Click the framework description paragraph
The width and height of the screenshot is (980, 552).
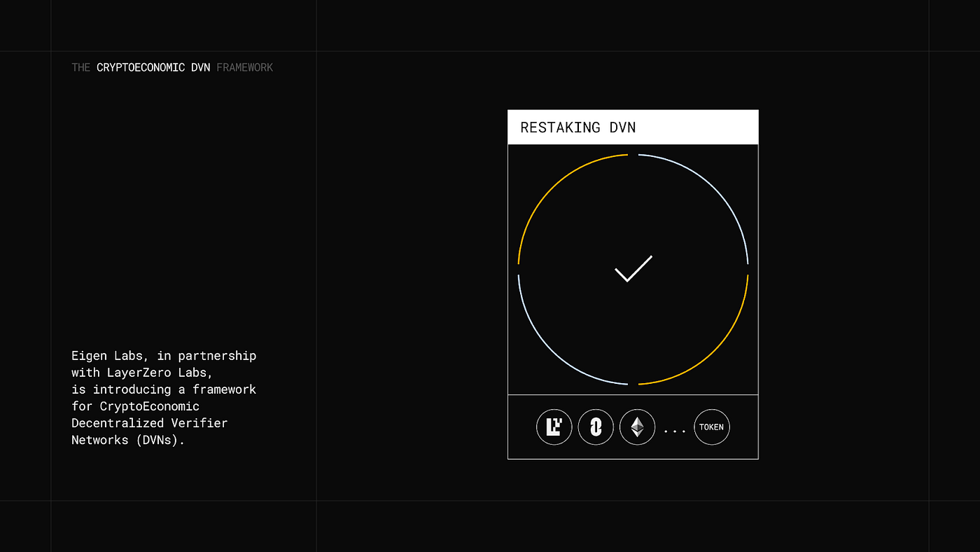click(163, 397)
